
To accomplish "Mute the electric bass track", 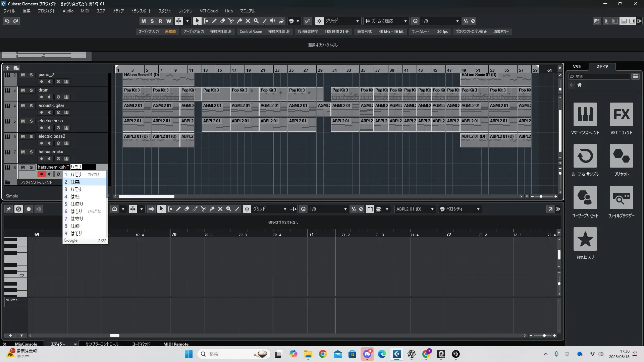I will pyautogui.click(x=23, y=121).
